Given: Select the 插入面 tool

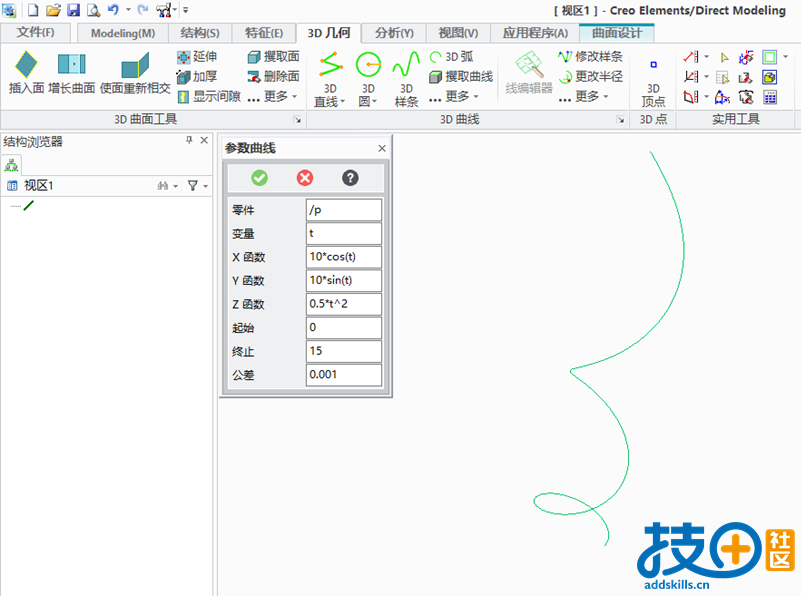Looking at the screenshot, I should 27,73.
